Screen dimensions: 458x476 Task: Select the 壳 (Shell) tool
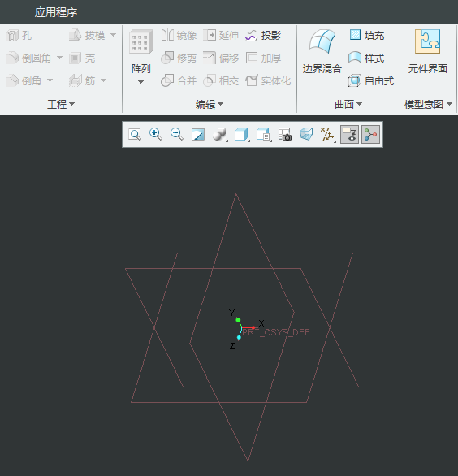[x=82, y=58]
